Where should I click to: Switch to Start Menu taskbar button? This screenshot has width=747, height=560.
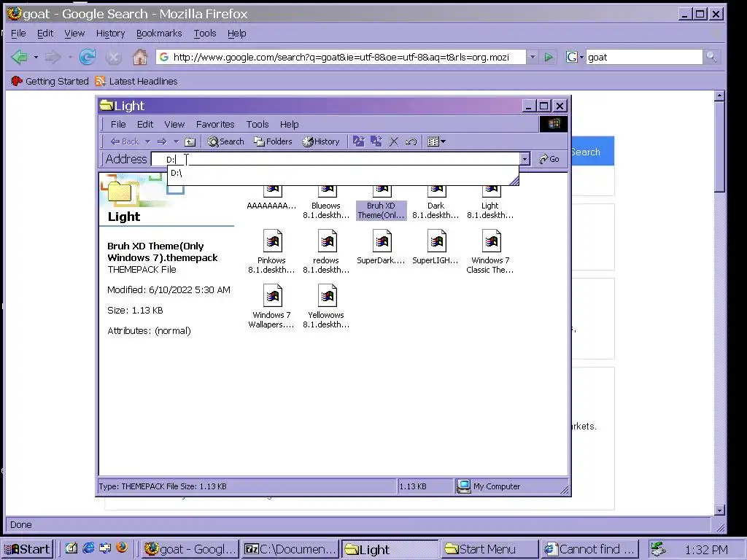(x=490, y=549)
